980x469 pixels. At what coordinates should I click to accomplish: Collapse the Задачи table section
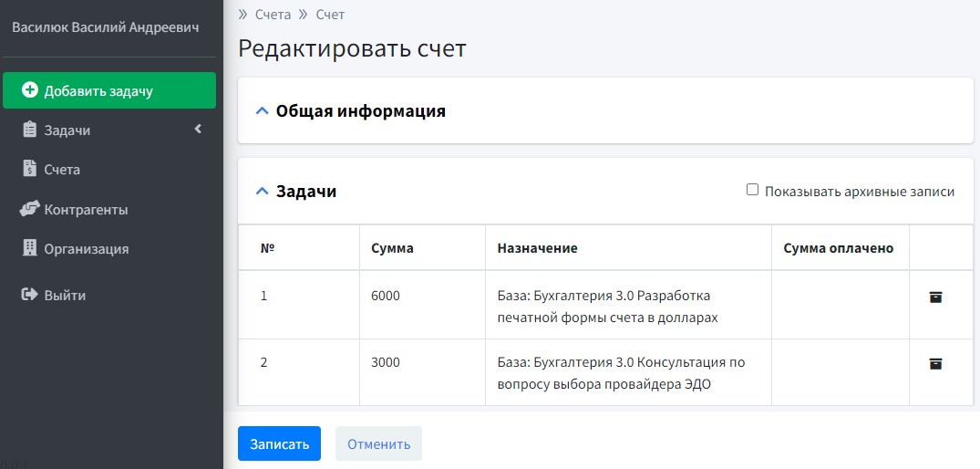[x=263, y=192]
